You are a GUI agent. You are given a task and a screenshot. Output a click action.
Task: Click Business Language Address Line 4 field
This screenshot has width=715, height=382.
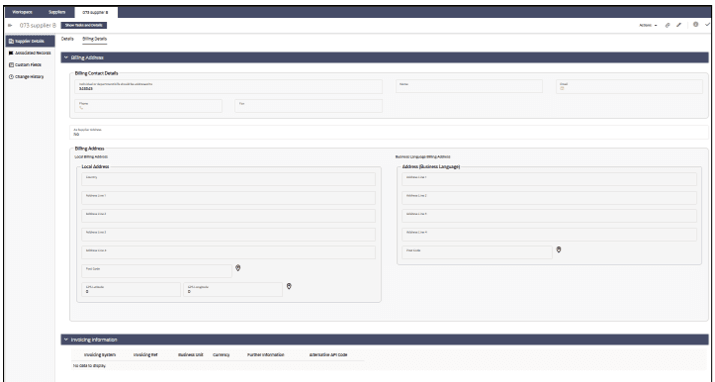pos(549,234)
